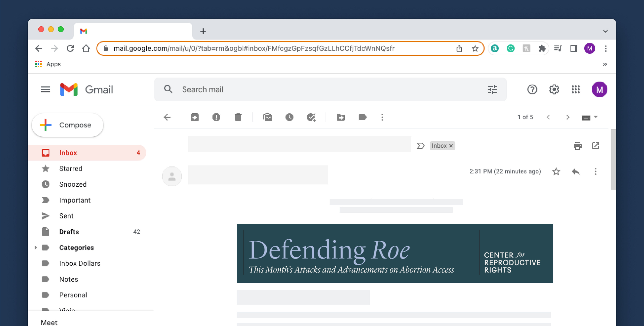Open email in new window

[x=596, y=146]
